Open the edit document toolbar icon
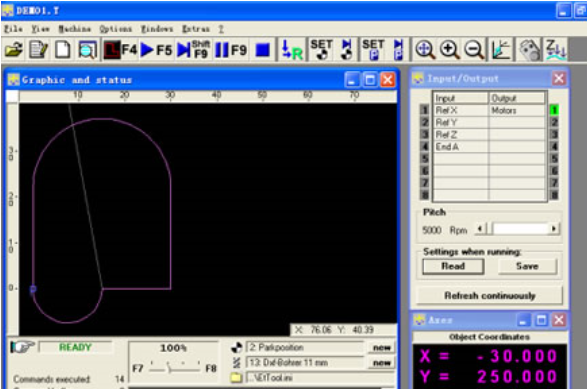The image size is (587, 389). click(x=38, y=50)
